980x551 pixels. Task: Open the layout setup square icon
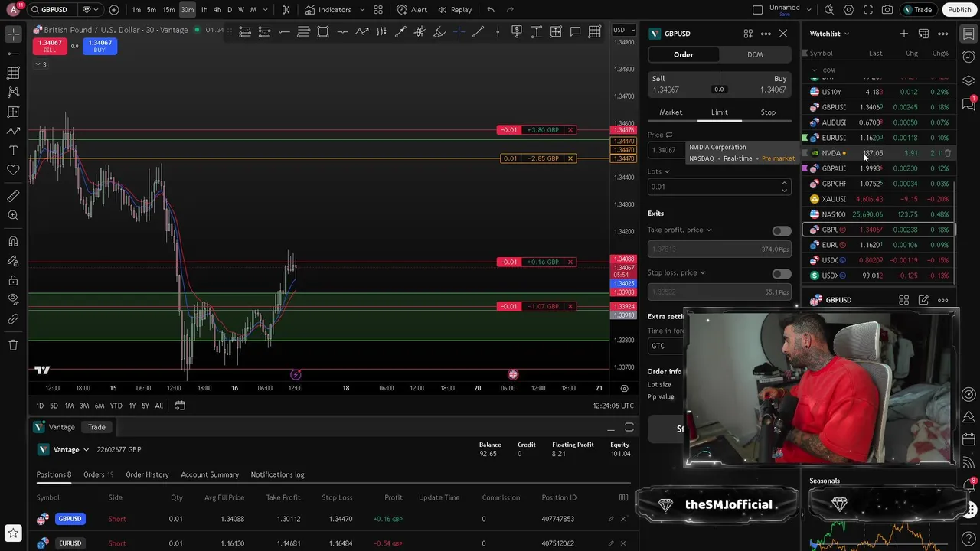coord(757,10)
